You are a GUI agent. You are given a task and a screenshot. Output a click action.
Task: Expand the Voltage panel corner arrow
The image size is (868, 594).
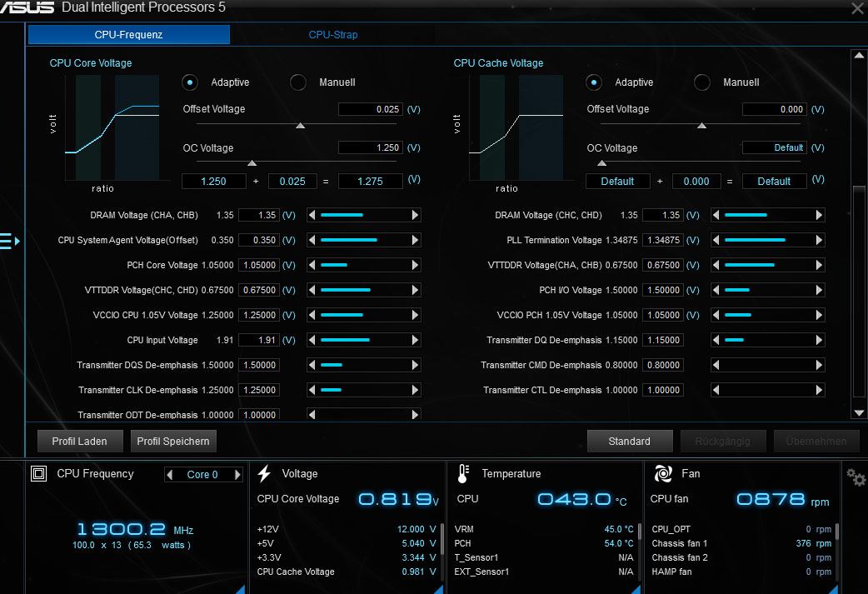[x=438, y=589]
